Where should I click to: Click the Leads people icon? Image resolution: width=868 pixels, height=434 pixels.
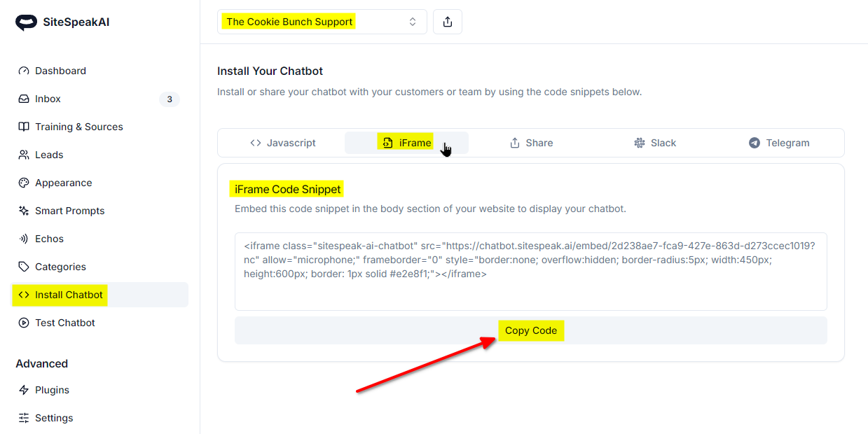pyautogui.click(x=24, y=155)
